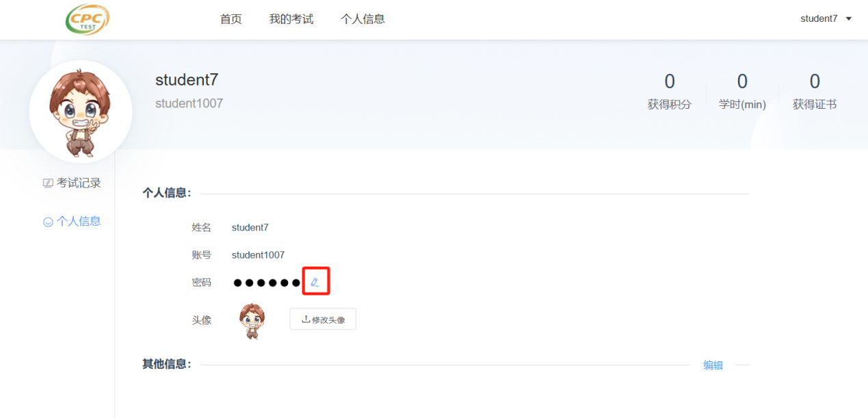Select 个人信息 in the sidebar

72,221
